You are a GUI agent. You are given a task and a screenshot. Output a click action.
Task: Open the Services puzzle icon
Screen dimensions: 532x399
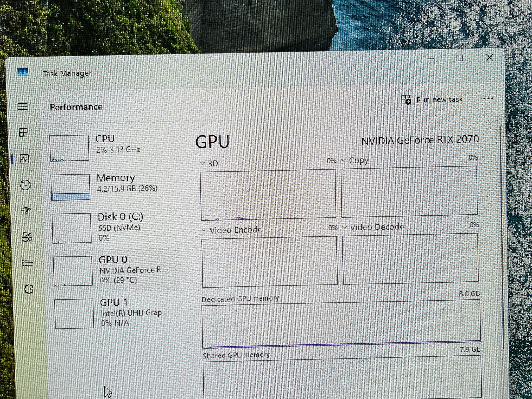point(29,289)
